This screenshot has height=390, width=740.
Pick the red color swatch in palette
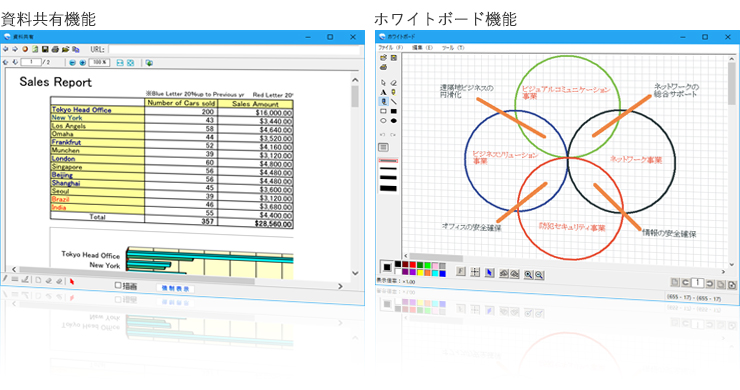click(412, 265)
